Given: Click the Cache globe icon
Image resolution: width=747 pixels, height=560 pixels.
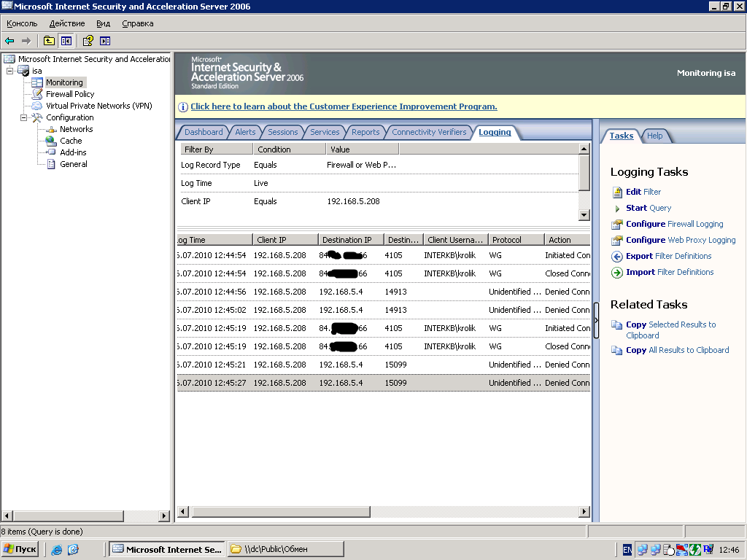Looking at the screenshot, I should [51, 141].
